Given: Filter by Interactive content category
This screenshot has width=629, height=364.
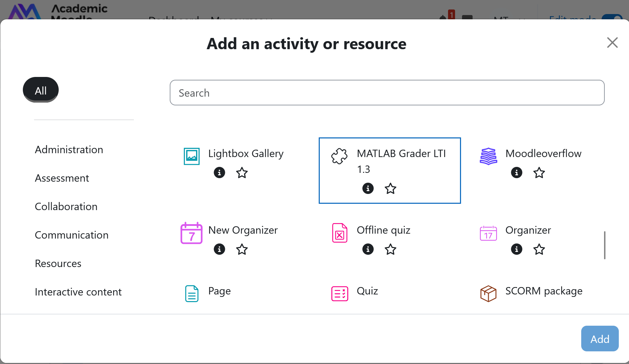Looking at the screenshot, I should pyautogui.click(x=78, y=292).
